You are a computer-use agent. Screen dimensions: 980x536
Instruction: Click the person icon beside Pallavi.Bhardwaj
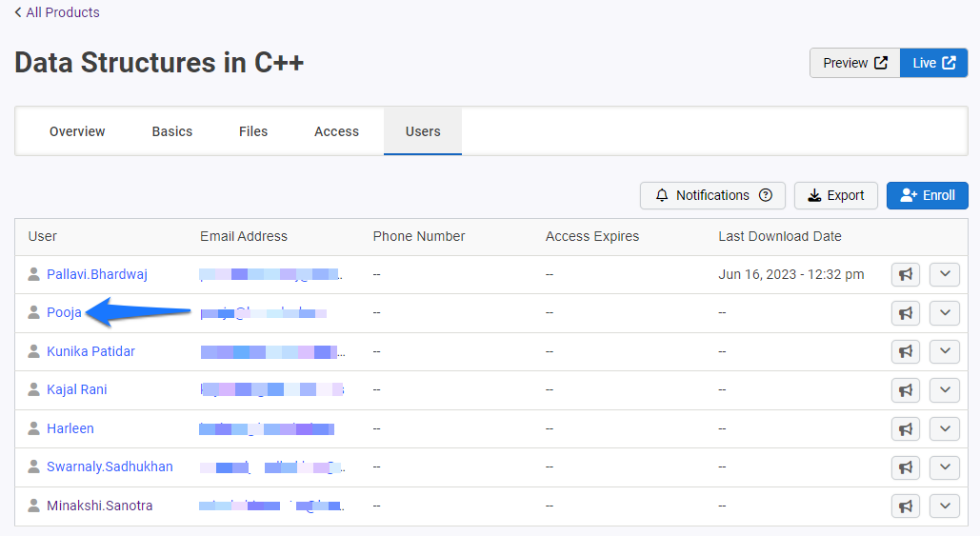click(33, 274)
